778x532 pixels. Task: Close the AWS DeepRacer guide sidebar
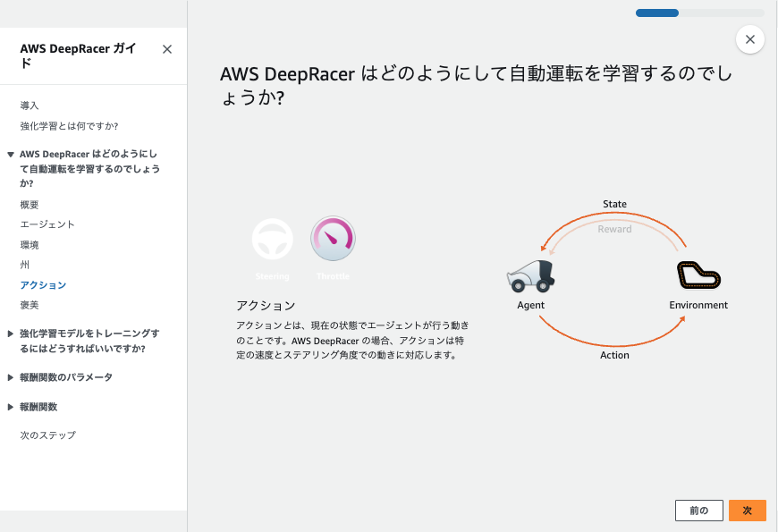[x=166, y=49]
